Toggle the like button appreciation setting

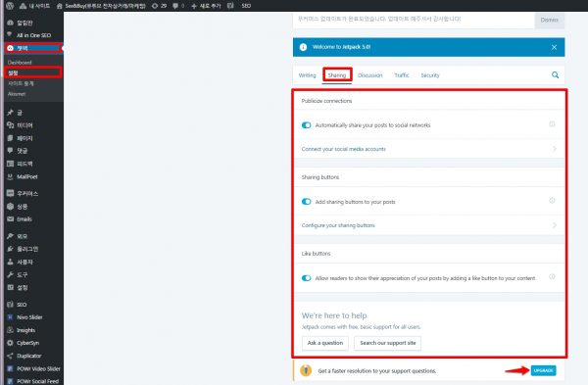(x=307, y=278)
